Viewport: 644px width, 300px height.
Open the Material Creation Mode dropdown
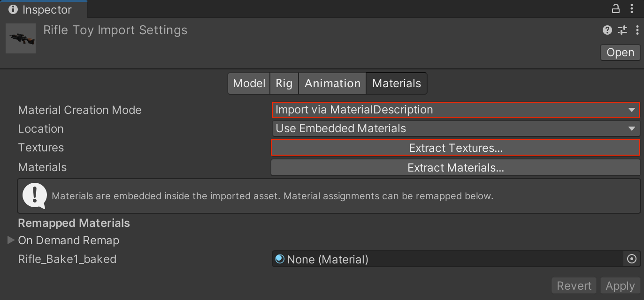[x=455, y=110]
